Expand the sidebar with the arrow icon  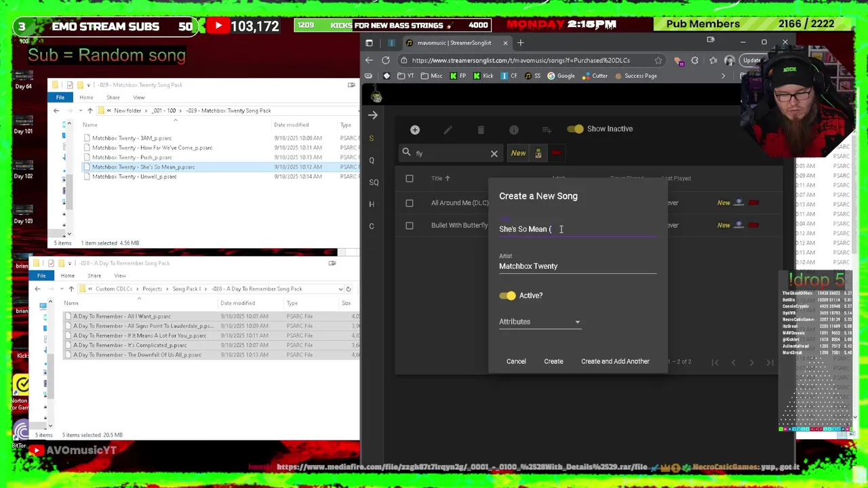[x=372, y=115]
